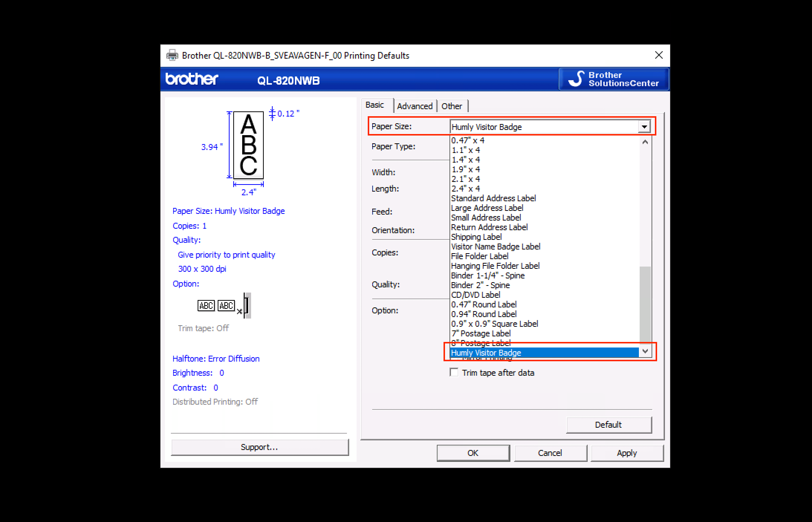Click Give priority to print quality text
This screenshot has height=522, width=812.
click(226, 255)
